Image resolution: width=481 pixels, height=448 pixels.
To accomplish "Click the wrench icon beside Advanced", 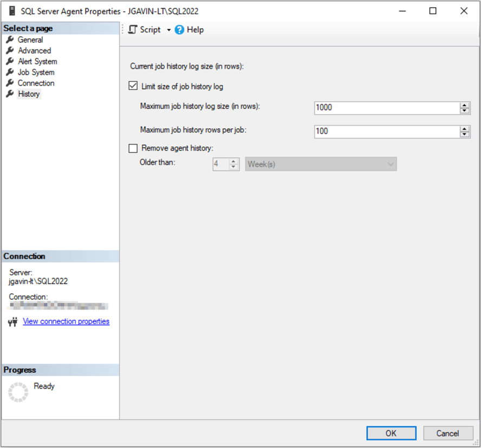I will click(10, 50).
